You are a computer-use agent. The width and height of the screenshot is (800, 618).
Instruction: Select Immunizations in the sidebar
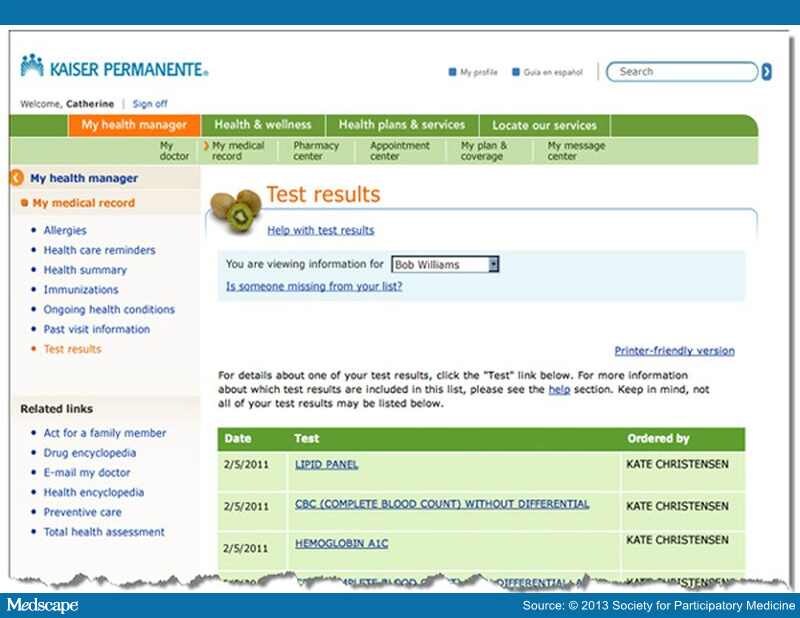pyautogui.click(x=82, y=289)
